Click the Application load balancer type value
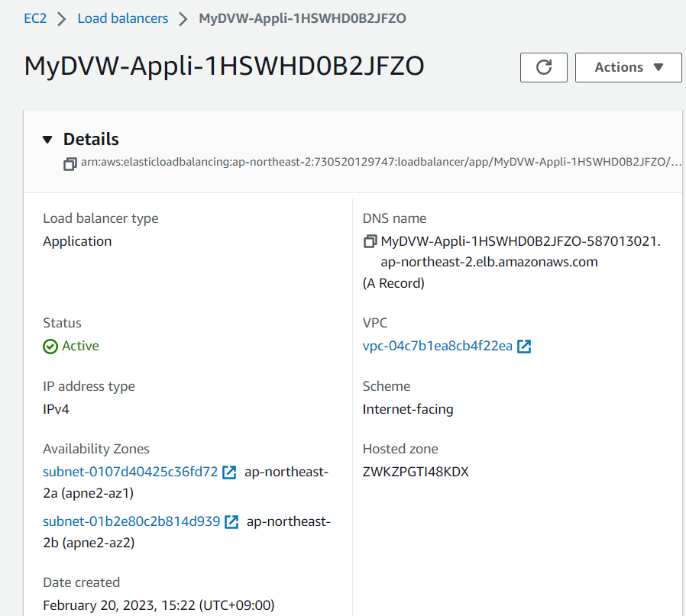The width and height of the screenshot is (686, 616). [77, 241]
